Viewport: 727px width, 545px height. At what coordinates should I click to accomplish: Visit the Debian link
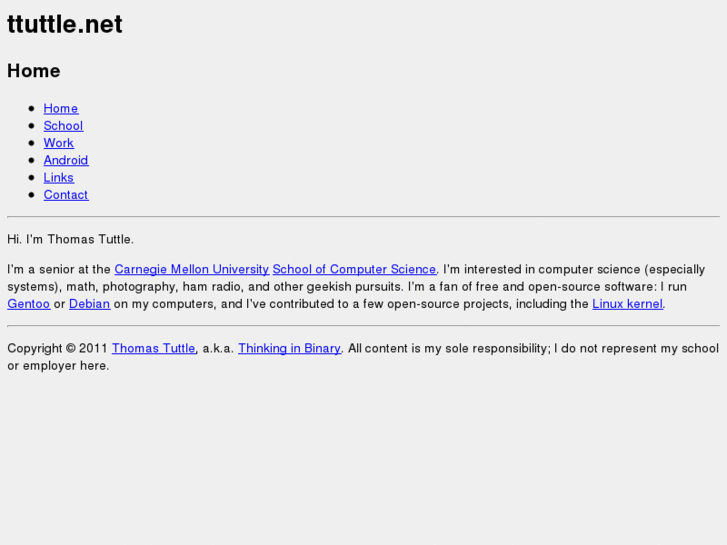coord(89,304)
